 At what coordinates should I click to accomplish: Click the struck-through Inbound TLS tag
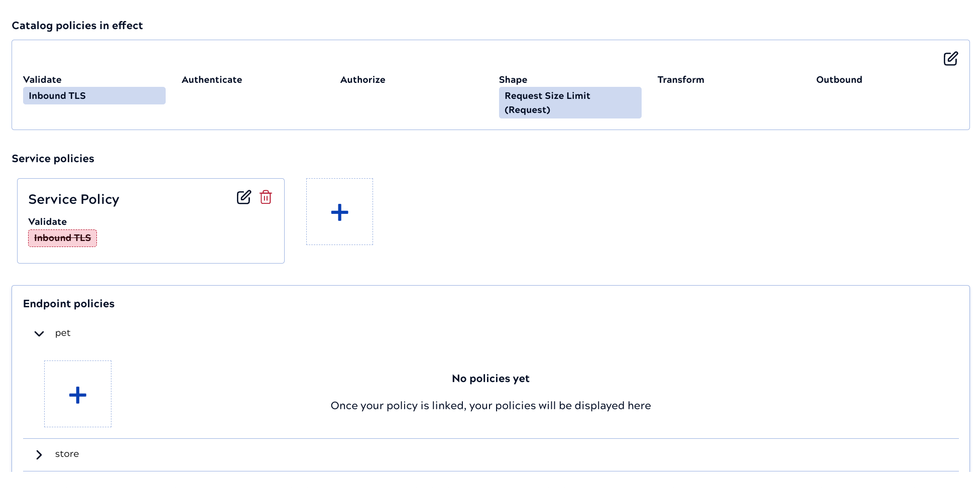pos(62,238)
